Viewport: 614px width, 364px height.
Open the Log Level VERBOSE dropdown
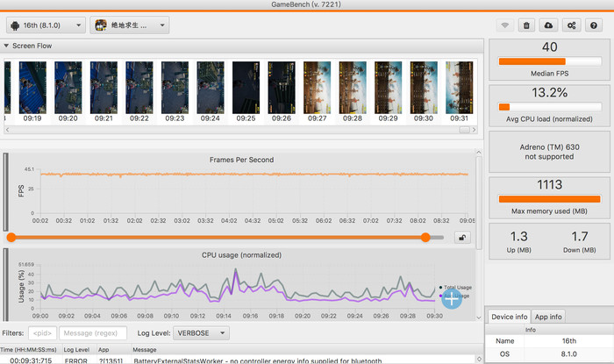click(201, 333)
